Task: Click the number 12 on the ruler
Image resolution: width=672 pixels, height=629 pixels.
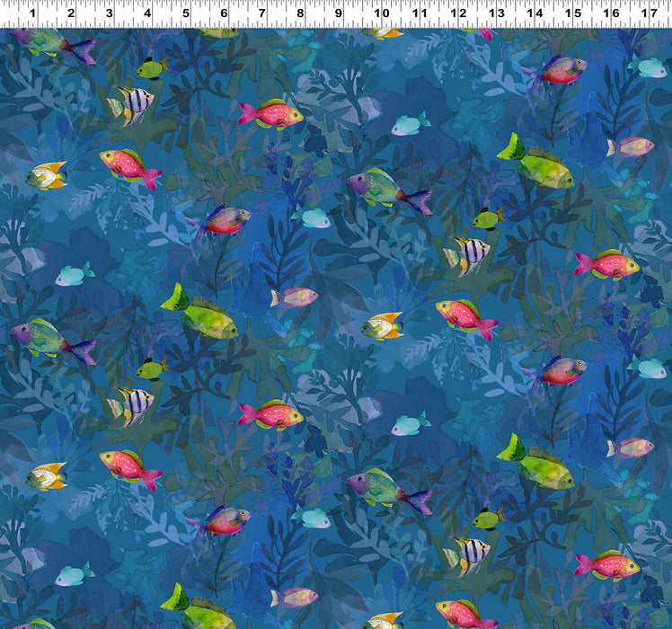Action: click(458, 13)
